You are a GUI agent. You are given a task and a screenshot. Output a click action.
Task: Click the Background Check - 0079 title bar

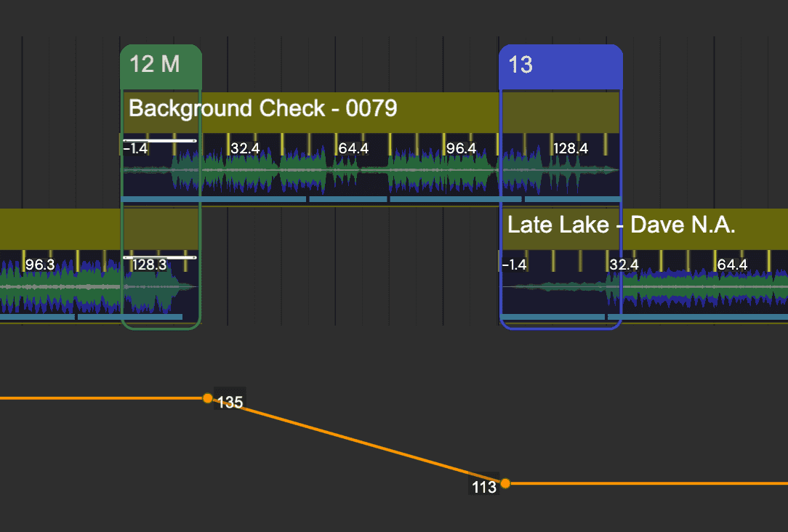pyautogui.click(x=263, y=108)
